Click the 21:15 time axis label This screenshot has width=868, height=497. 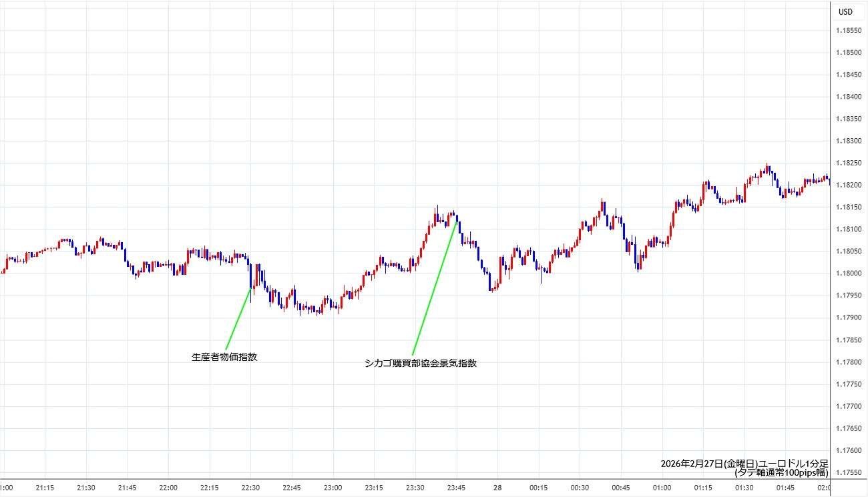click(x=45, y=488)
